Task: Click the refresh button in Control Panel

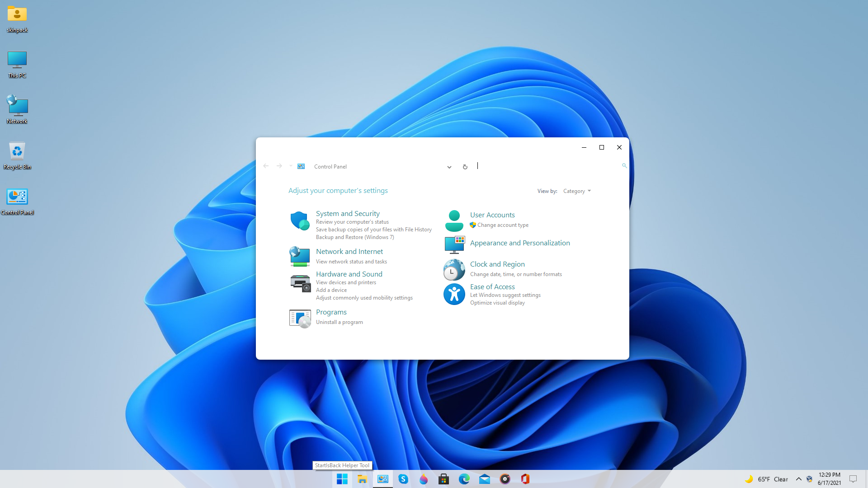Action: (x=465, y=166)
